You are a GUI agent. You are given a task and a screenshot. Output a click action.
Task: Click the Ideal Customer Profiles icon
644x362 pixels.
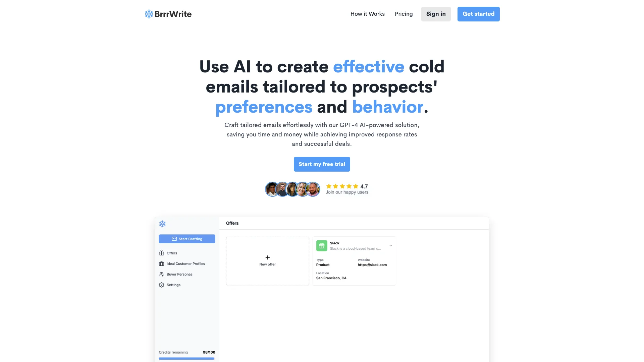[161, 263]
